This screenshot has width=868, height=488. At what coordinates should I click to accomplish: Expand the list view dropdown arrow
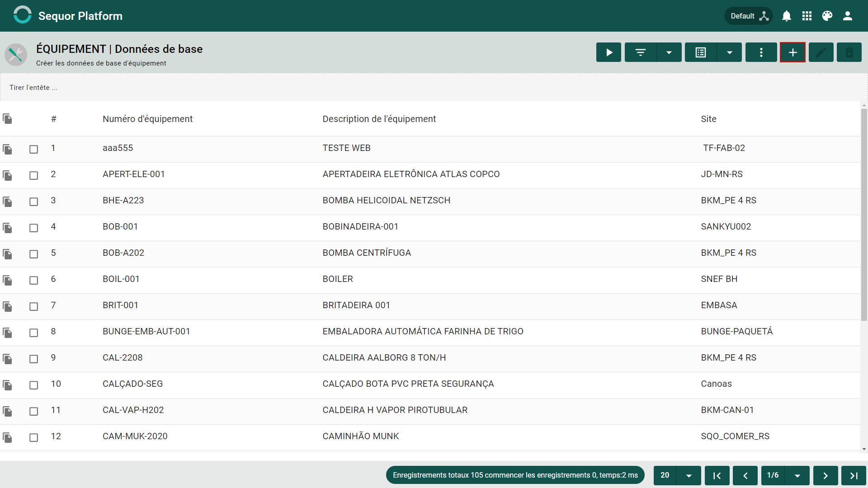click(730, 52)
